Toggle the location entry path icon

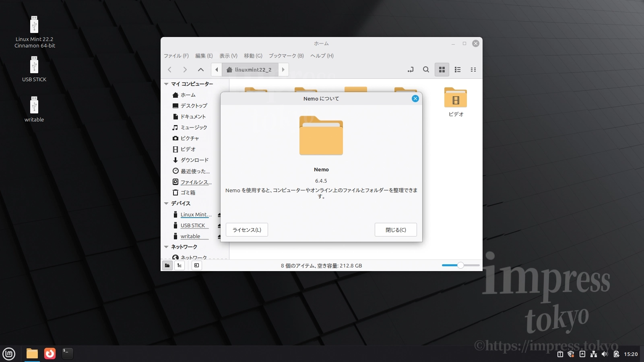click(x=411, y=70)
